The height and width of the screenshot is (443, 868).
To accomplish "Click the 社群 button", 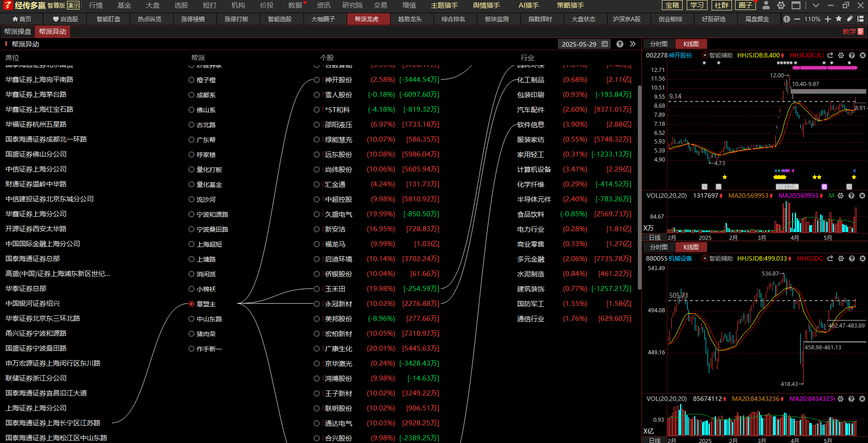I will coord(722,5).
